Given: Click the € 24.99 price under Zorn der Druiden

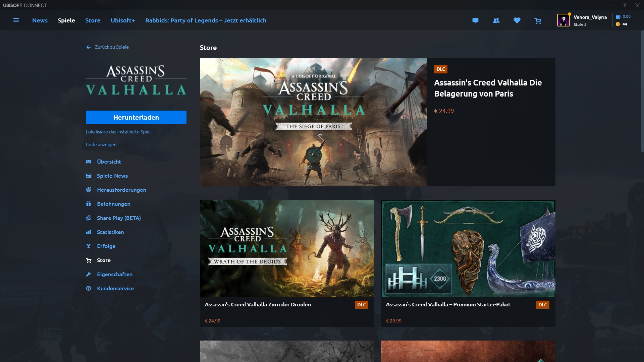Looking at the screenshot, I should [213, 321].
